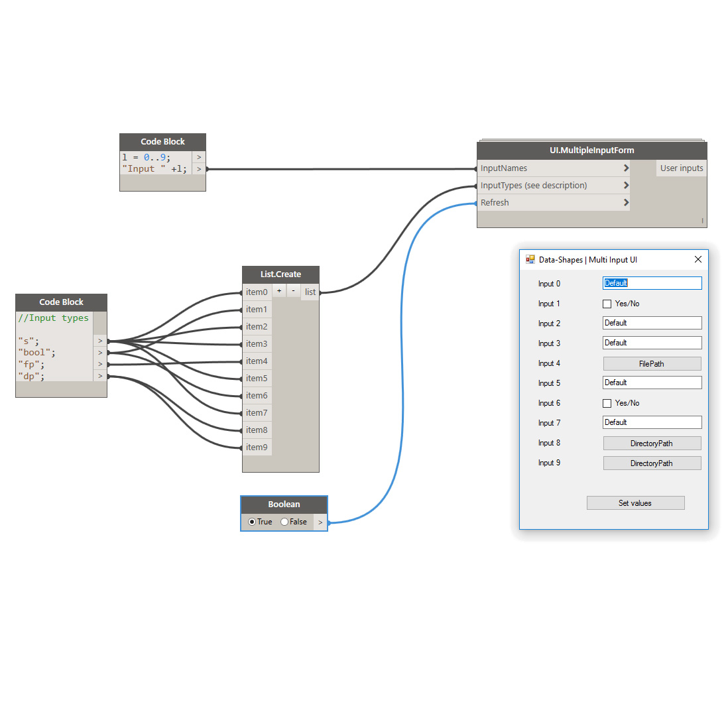This screenshot has width=728, height=716.
Task: Click the Refresh port chevron
Action: click(626, 203)
